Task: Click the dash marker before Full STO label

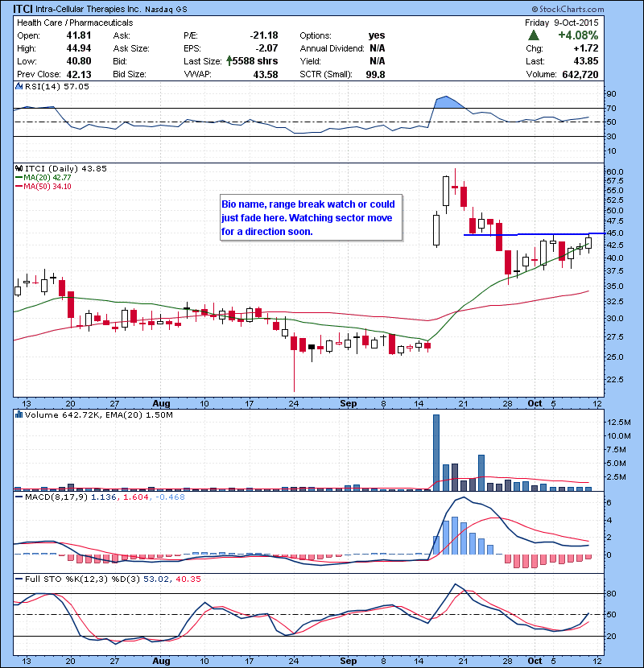Action: 19,579
